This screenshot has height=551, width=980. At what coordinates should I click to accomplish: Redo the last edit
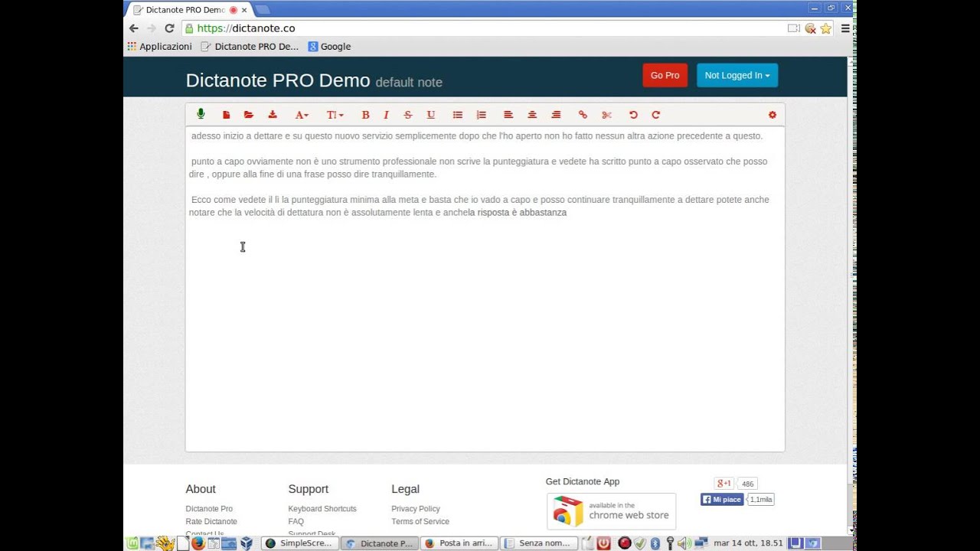(655, 115)
